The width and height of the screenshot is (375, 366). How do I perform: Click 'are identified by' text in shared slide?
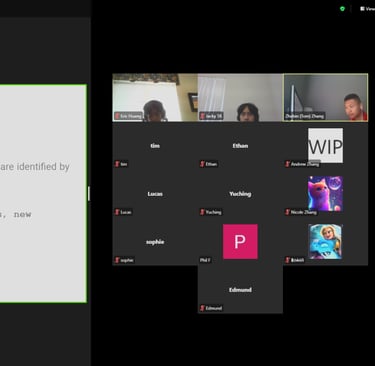[x=35, y=166]
